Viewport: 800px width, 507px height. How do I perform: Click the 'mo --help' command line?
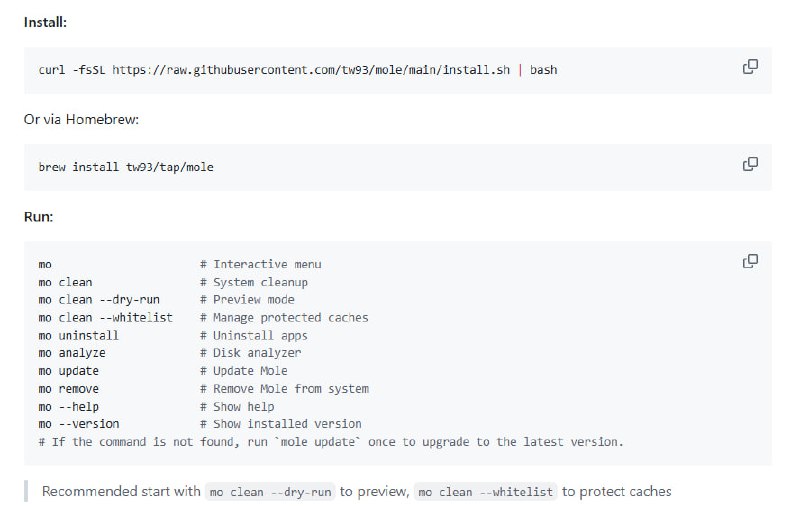(x=69, y=407)
